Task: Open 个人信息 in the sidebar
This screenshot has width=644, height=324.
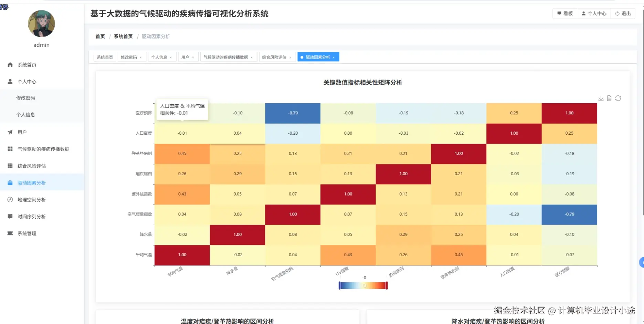Action: click(26, 114)
